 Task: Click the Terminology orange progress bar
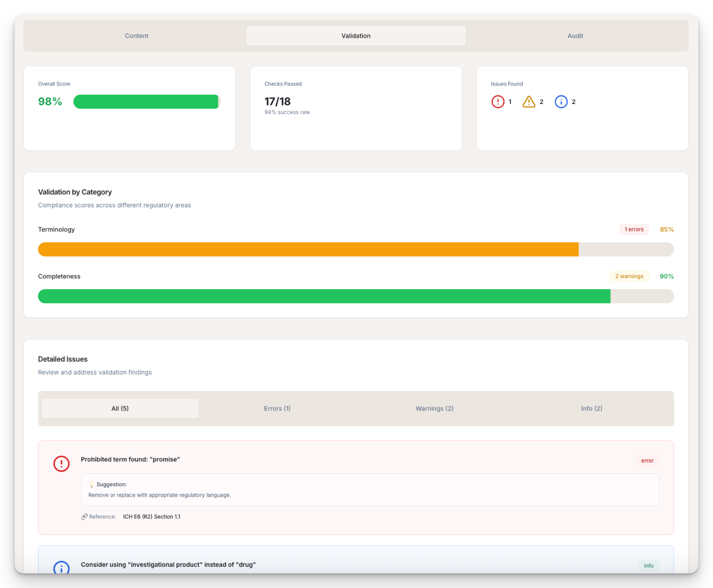tap(356, 249)
